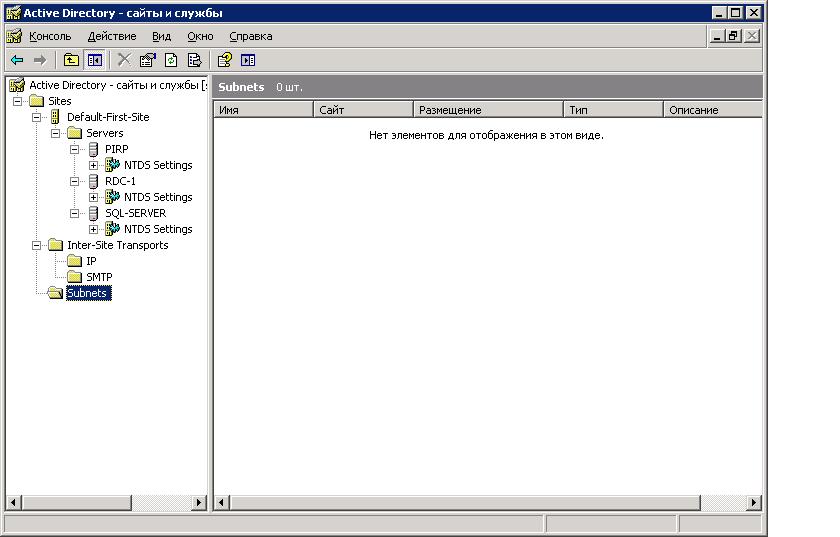
Task: Collapse the PIRP server node
Action: point(74,149)
